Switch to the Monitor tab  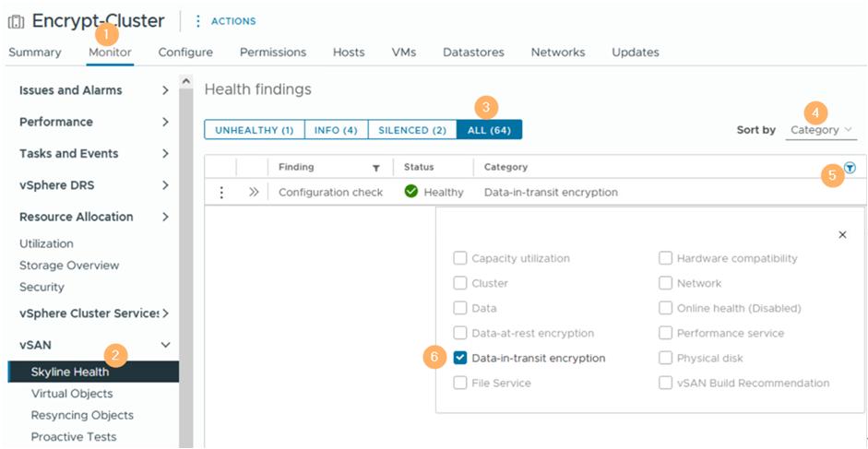[110, 52]
